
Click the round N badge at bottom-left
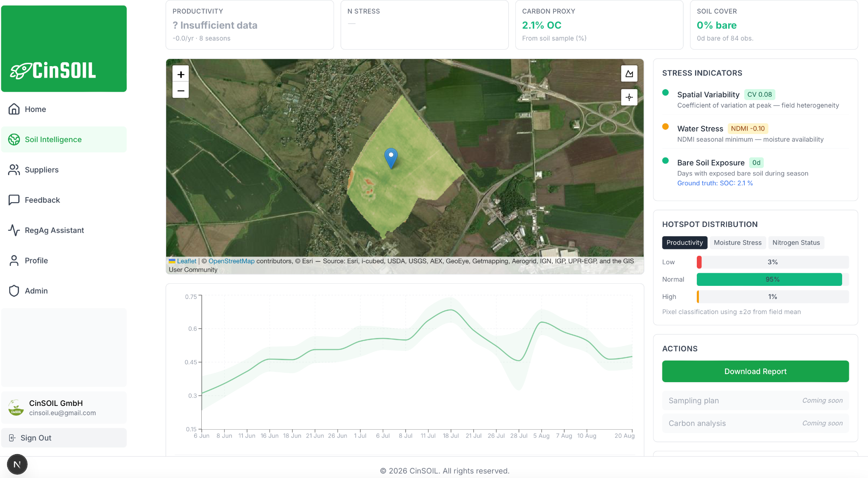click(x=17, y=464)
